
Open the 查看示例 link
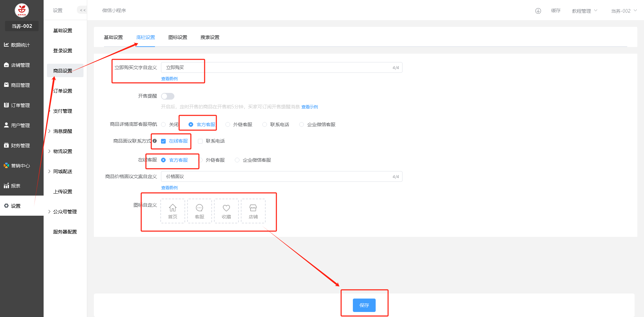(309, 107)
